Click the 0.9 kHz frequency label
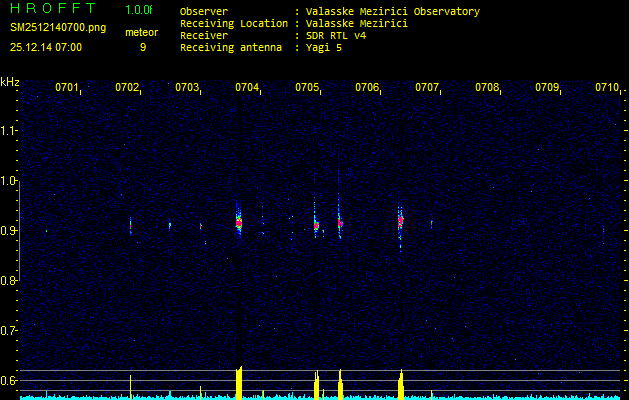This screenshot has height=400, width=629. tap(9, 231)
